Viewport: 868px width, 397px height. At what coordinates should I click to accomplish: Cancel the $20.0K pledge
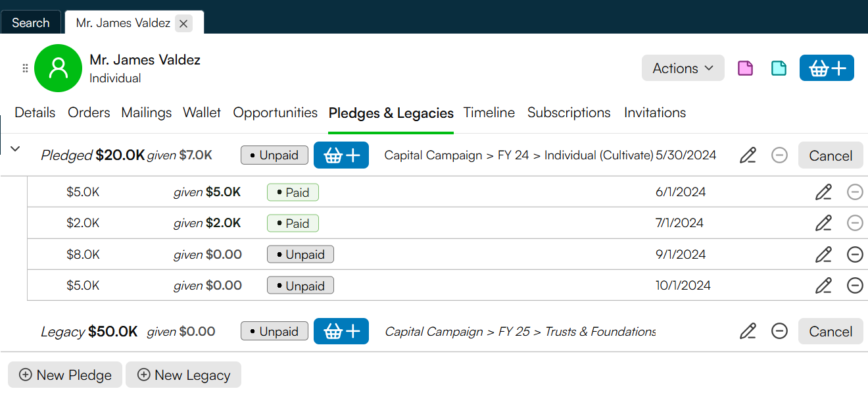(x=831, y=155)
